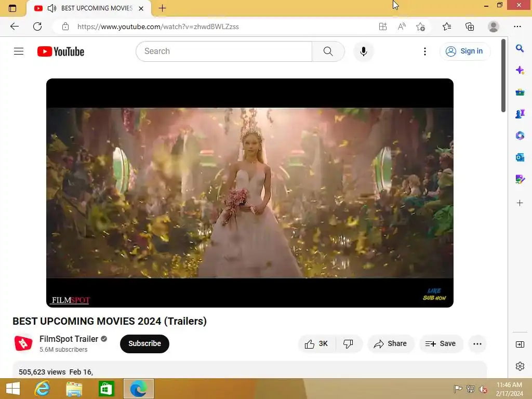Open Microsoft 365 in sidebar

click(x=520, y=136)
